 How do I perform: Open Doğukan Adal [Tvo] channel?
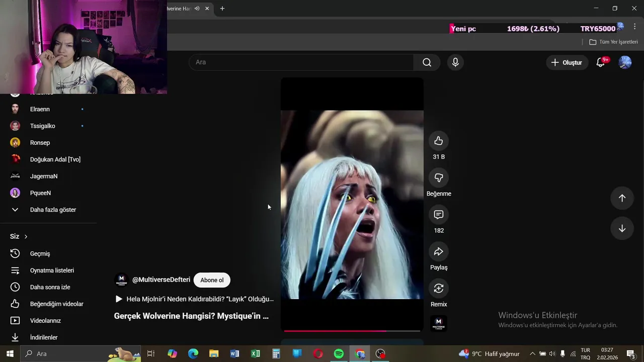pos(48,159)
